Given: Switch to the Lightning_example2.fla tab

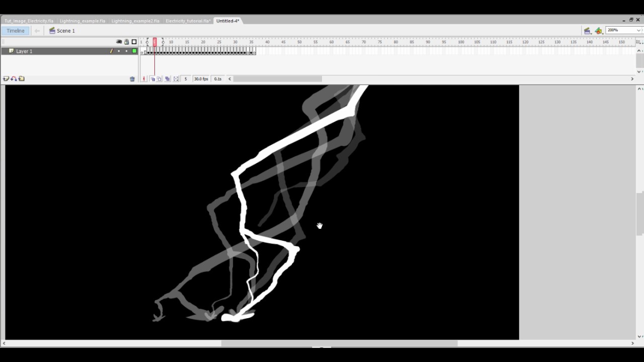Looking at the screenshot, I should (135, 21).
